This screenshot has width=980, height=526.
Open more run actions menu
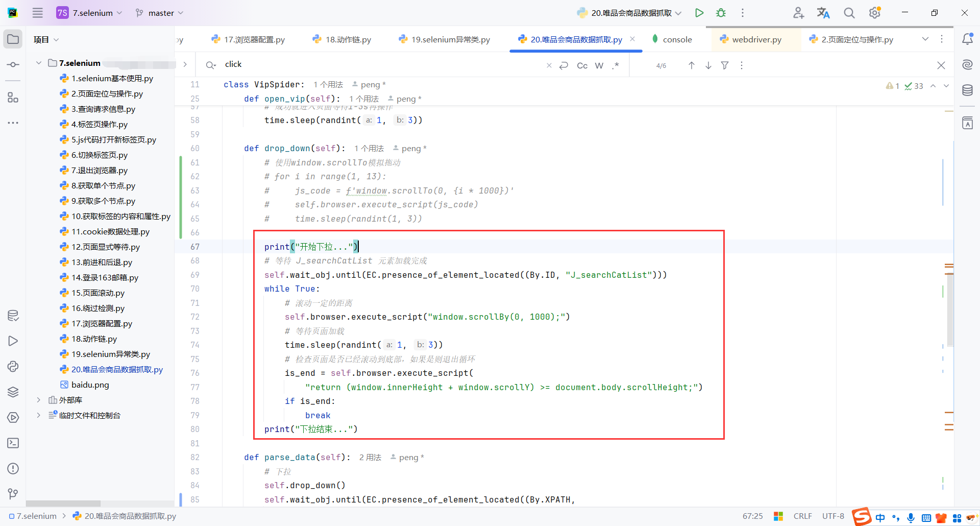click(x=743, y=13)
